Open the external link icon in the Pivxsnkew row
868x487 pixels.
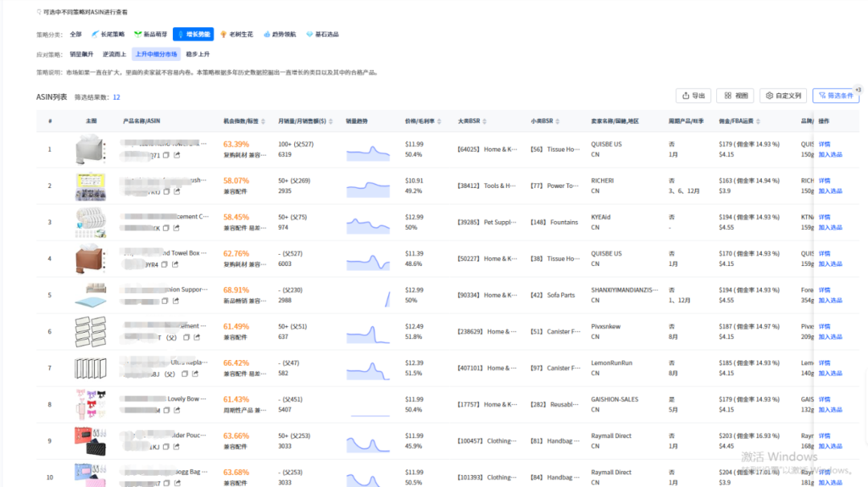coord(197,337)
